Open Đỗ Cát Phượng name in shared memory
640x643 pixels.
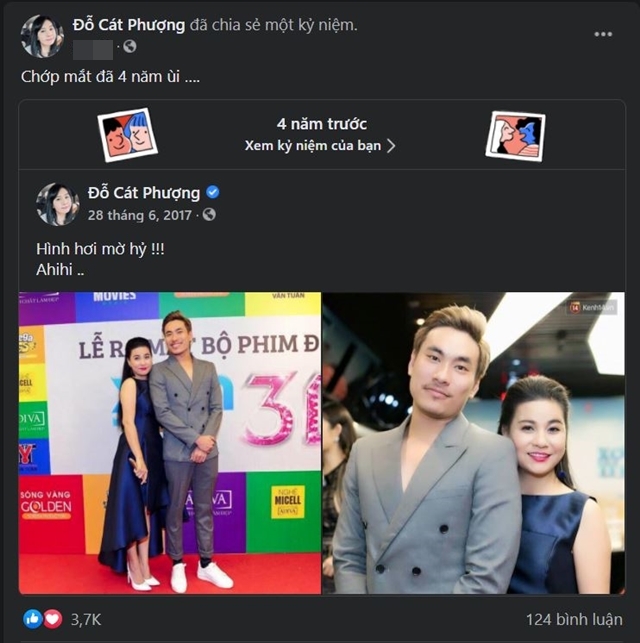pos(143,192)
